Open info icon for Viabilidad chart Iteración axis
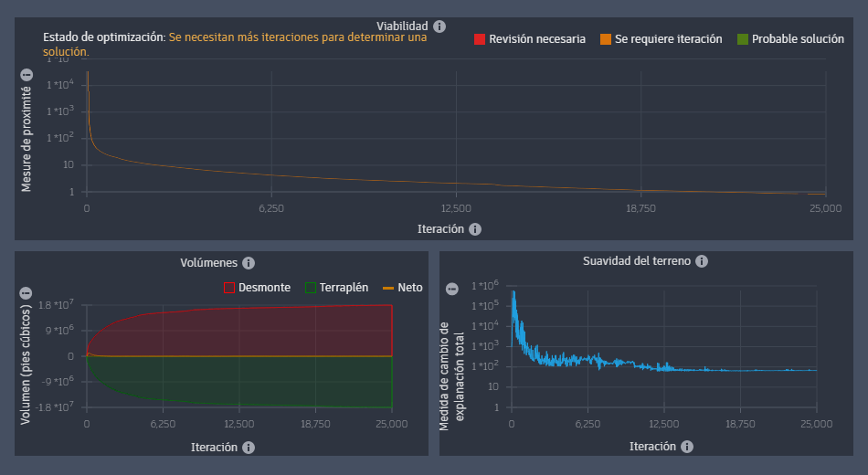868x475 pixels. tap(475, 229)
